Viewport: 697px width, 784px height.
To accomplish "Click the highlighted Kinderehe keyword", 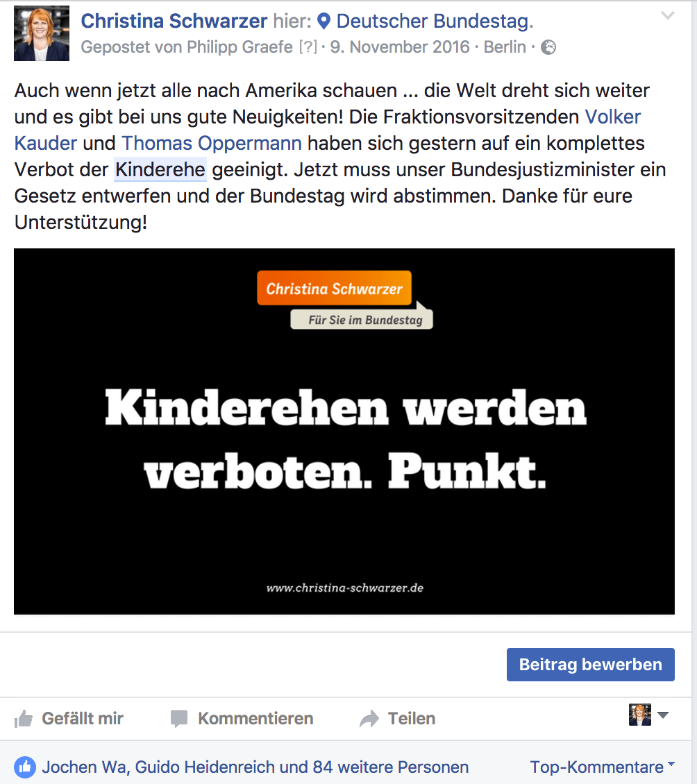I will click(160, 169).
